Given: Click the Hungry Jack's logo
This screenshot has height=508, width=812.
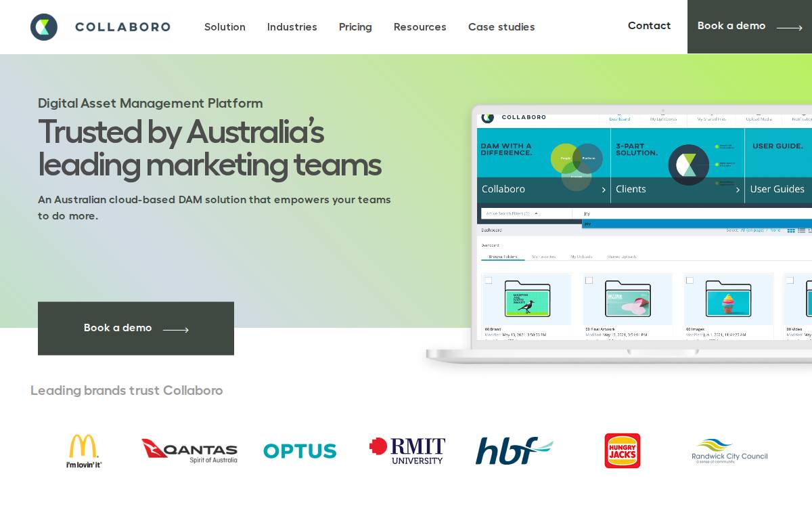Looking at the screenshot, I should (x=623, y=451).
